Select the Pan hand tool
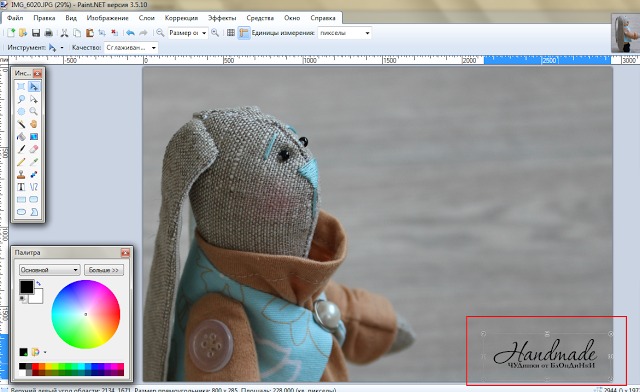Screen dimensions: 640x392 (34, 124)
